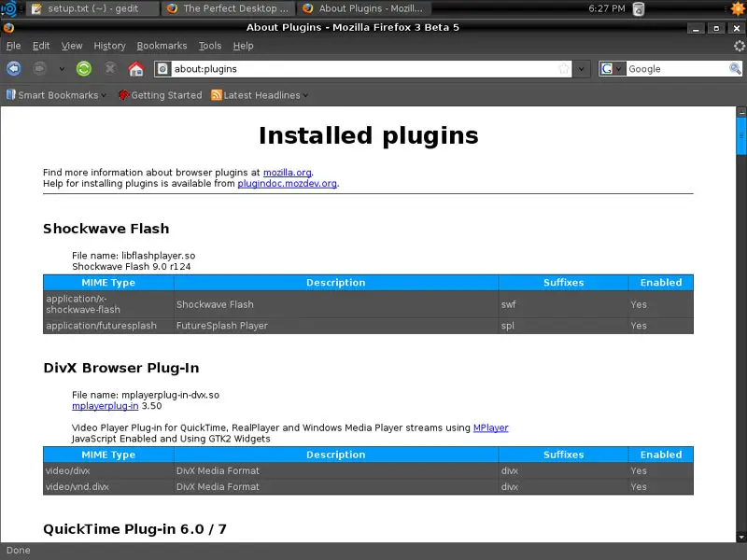Click the grayed Forward arrow button
The image size is (747, 560).
pyautogui.click(x=39, y=68)
